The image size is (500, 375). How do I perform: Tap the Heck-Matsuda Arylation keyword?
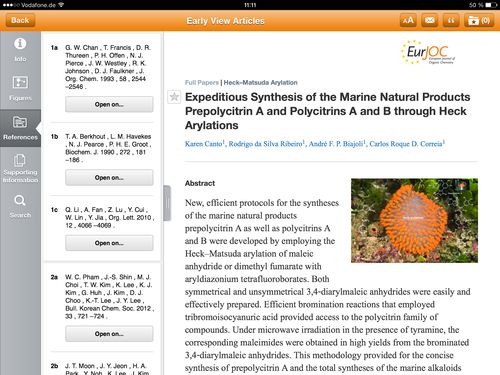[261, 83]
